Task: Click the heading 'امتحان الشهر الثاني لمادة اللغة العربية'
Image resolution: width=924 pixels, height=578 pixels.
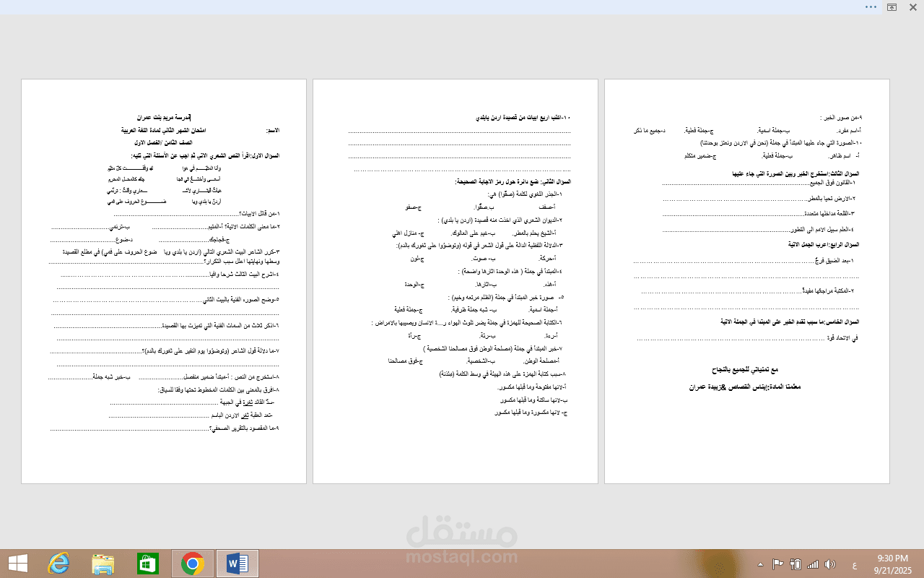Action: click(164, 130)
